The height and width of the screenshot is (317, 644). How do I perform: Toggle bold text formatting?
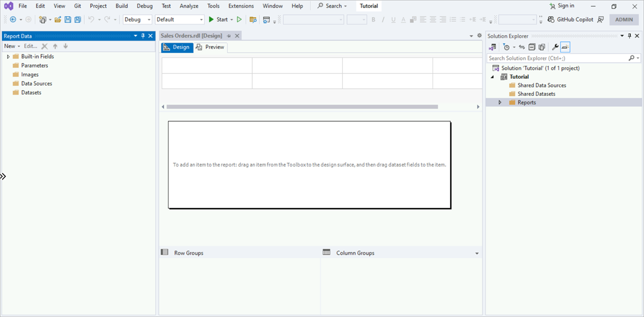tap(373, 19)
